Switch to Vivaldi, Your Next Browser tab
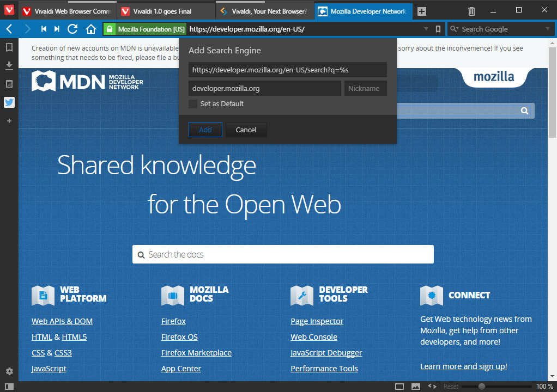The image size is (557, 392). coord(263,11)
